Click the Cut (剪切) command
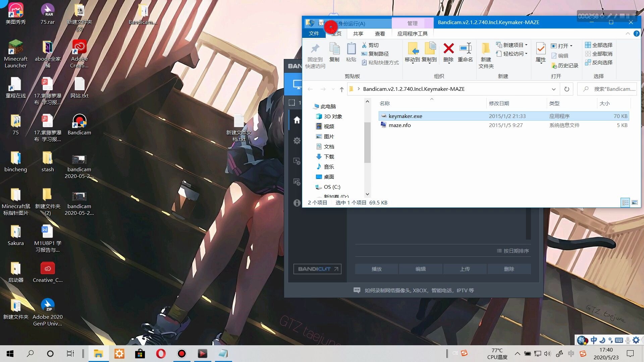Image resolution: width=644 pixels, height=362 pixels. 370,45
